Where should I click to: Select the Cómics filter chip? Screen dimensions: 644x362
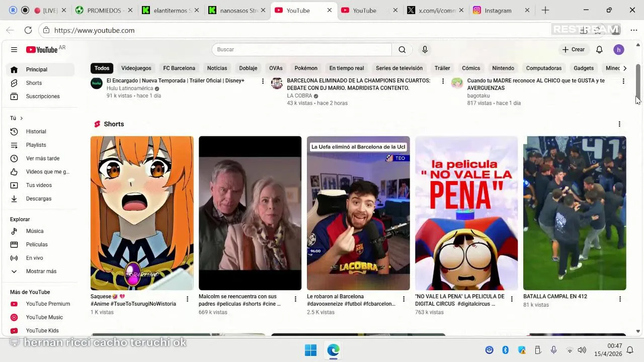tap(471, 68)
